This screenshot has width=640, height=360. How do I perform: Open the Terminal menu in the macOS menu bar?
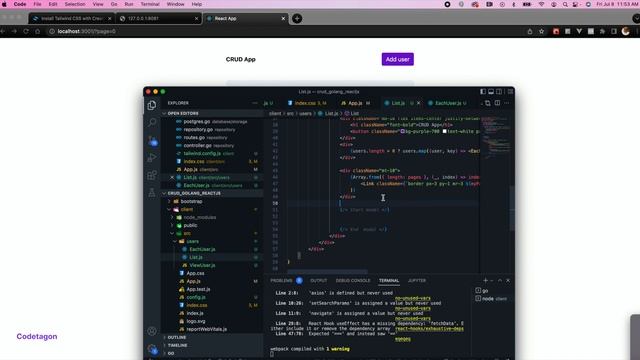150,4
